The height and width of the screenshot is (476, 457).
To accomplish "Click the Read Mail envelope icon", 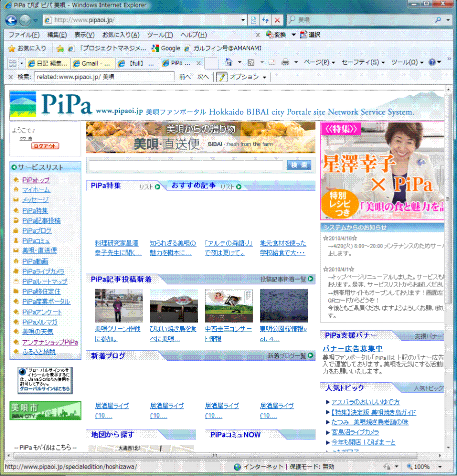I will (x=272, y=63).
